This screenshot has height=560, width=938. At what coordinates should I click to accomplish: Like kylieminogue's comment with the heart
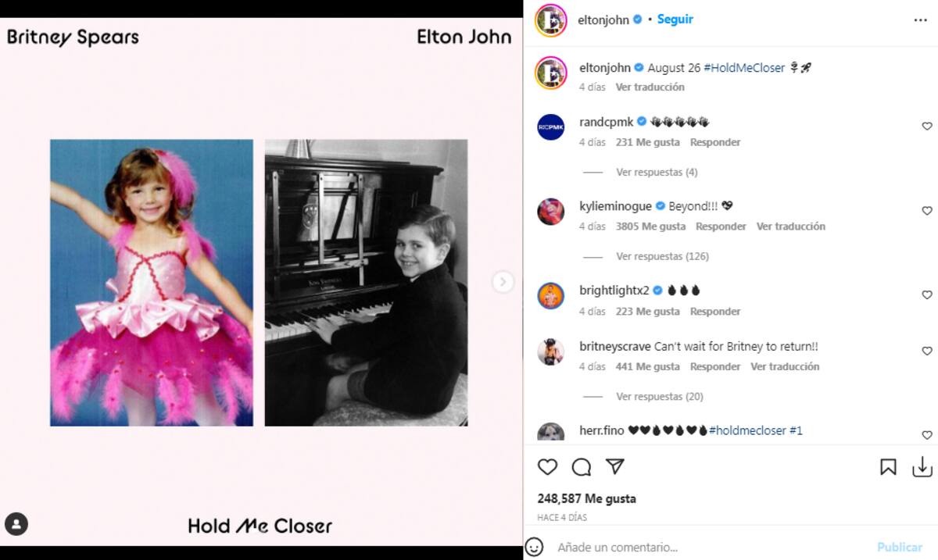(x=927, y=211)
